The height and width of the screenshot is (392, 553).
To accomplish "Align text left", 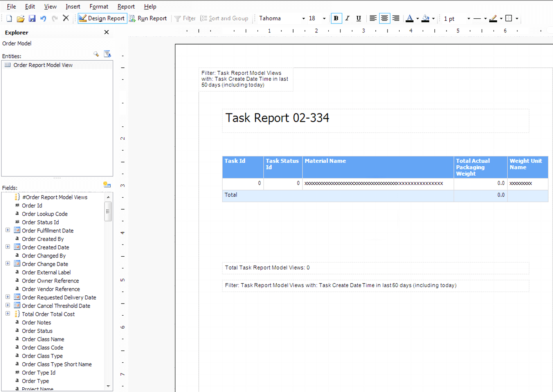I will click(x=373, y=18).
